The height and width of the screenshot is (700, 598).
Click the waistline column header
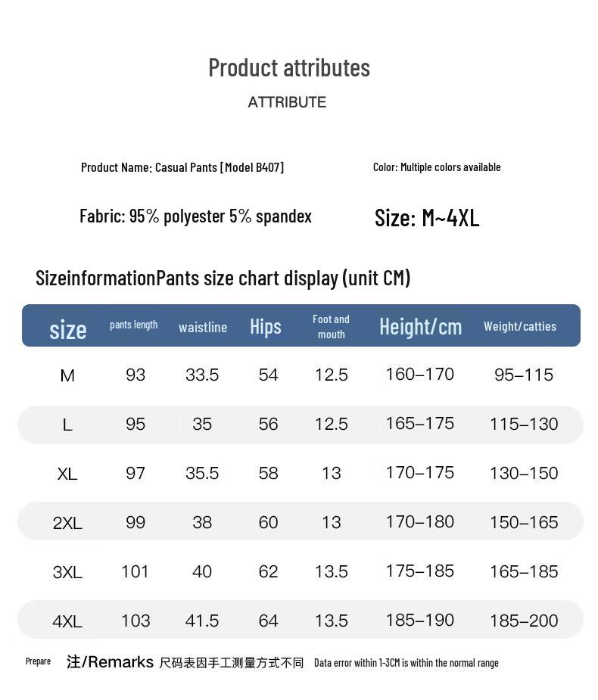(203, 327)
